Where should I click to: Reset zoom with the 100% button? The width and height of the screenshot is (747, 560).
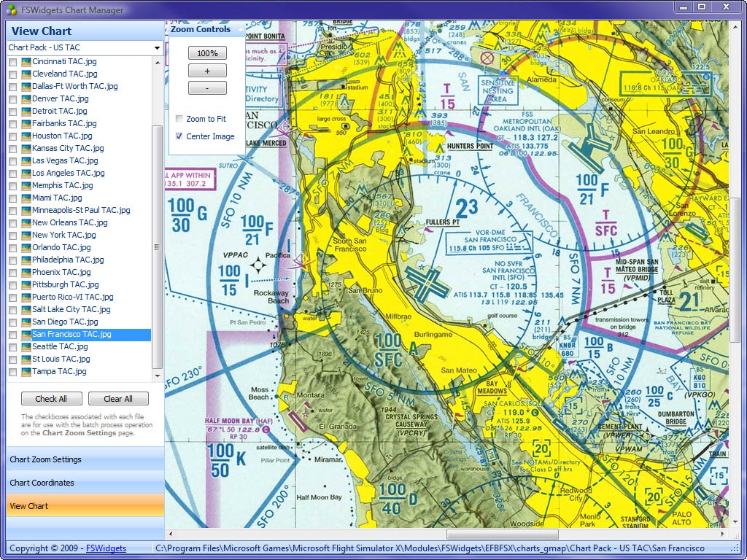click(207, 53)
